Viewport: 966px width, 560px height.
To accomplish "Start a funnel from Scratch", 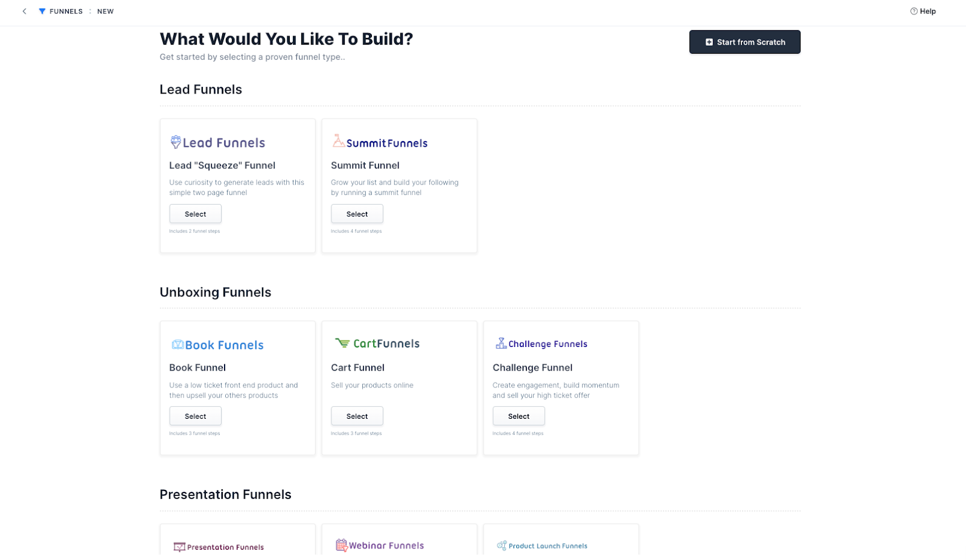I will click(744, 42).
